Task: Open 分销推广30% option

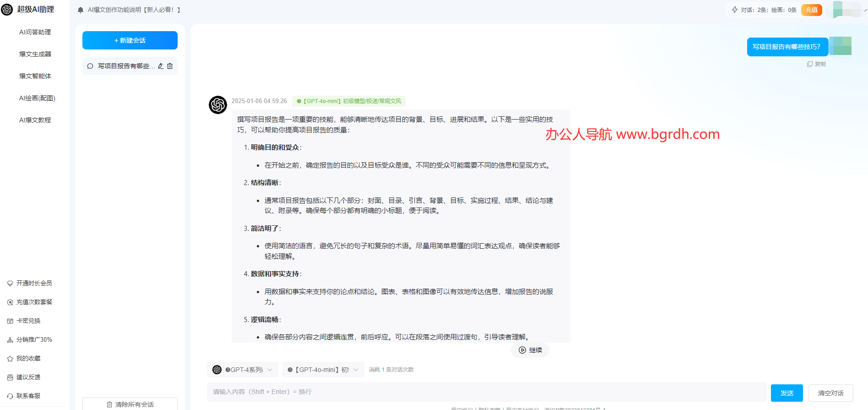Action: pos(30,339)
